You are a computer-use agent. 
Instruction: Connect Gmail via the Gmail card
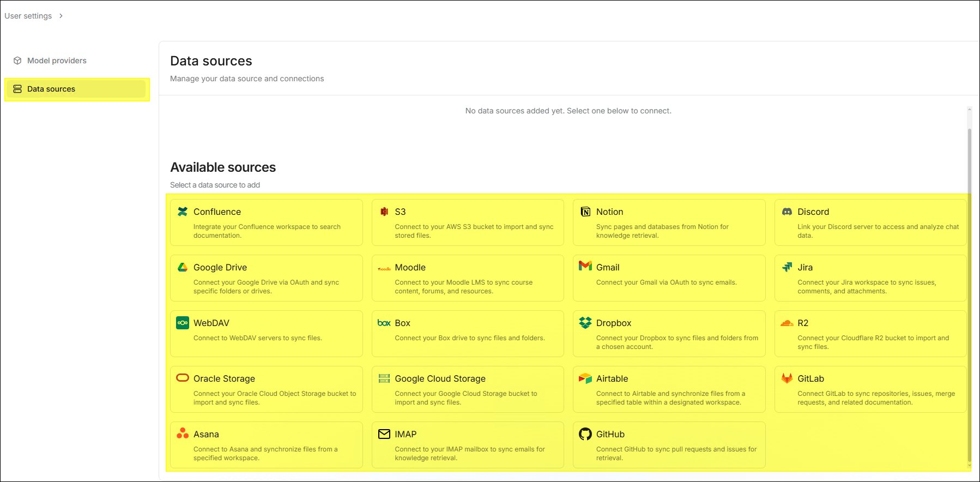(x=669, y=278)
